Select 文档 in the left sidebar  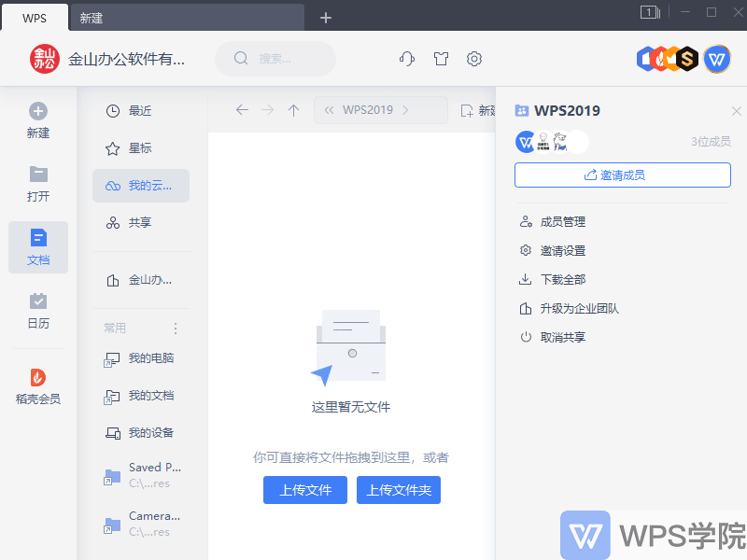point(38,247)
